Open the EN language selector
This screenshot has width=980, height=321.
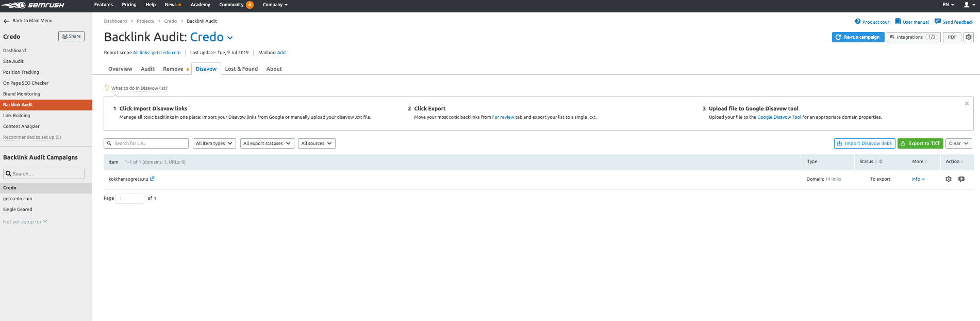948,5
